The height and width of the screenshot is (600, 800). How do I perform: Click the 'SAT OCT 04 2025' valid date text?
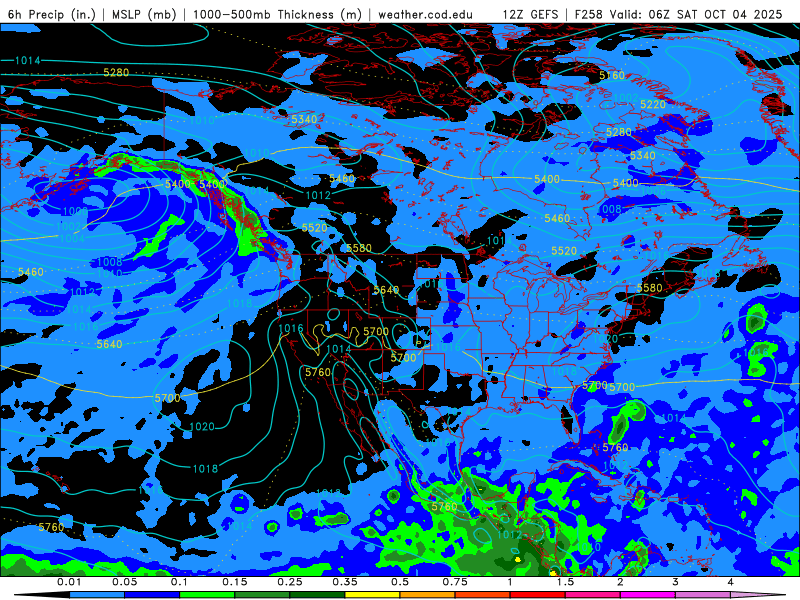pos(730,14)
